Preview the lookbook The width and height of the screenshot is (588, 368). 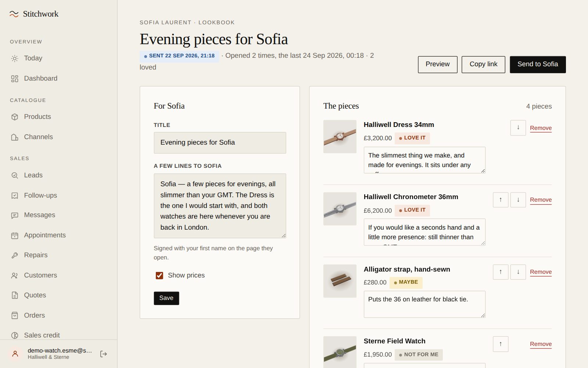coord(438,64)
